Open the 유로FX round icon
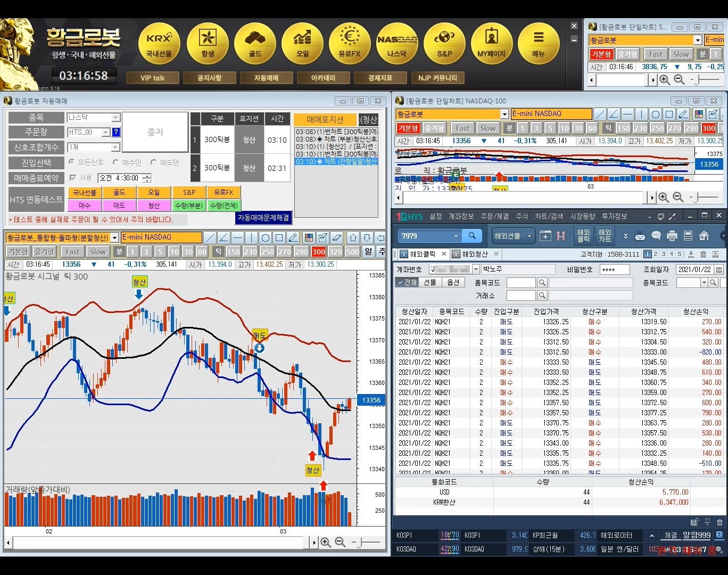Screen dimensions: 728x575 (350, 43)
